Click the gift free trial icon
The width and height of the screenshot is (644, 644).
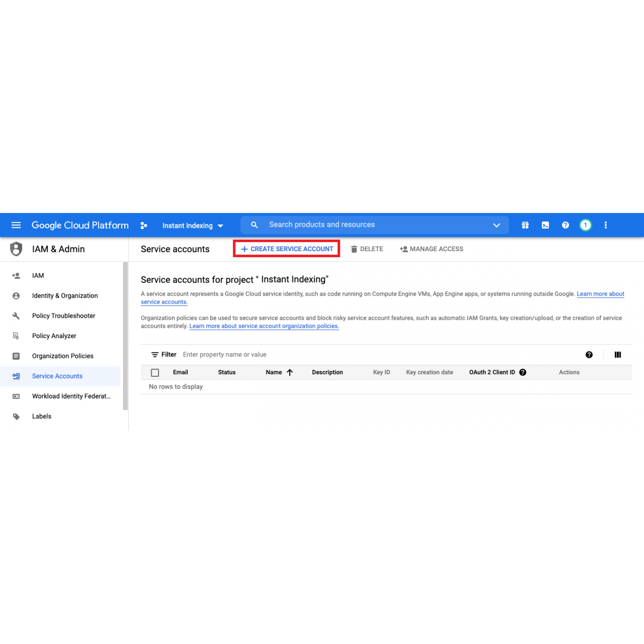coord(525,225)
